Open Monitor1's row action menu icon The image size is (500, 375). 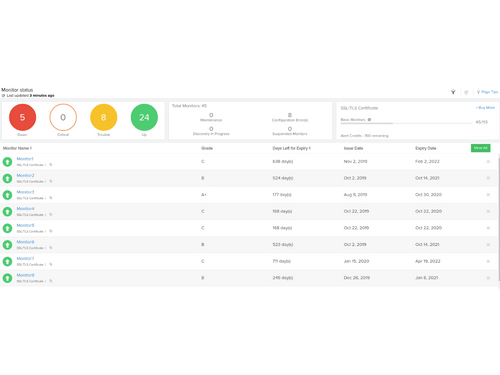(488, 162)
